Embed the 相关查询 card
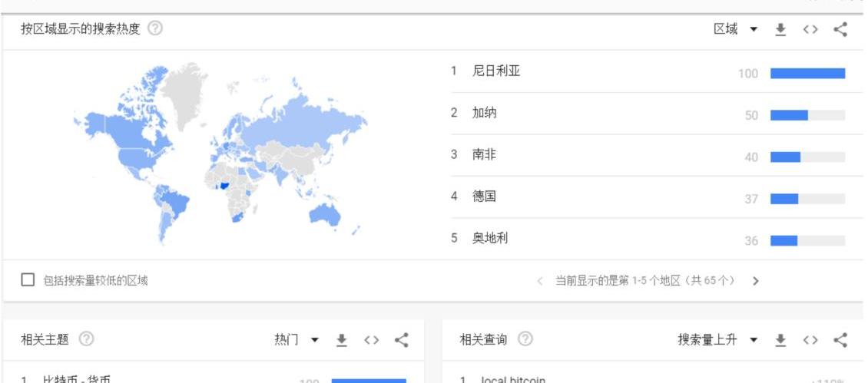This screenshot has width=868, height=383. pyautogui.click(x=810, y=339)
